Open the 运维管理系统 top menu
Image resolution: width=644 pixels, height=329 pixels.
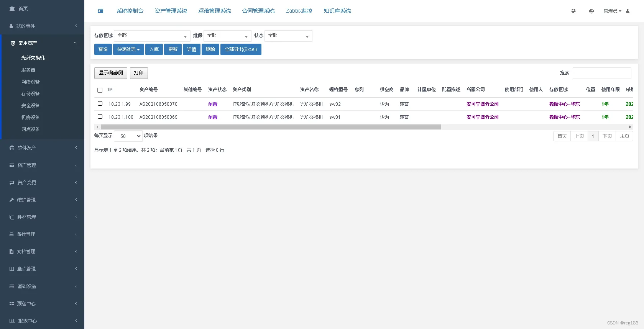(215, 11)
